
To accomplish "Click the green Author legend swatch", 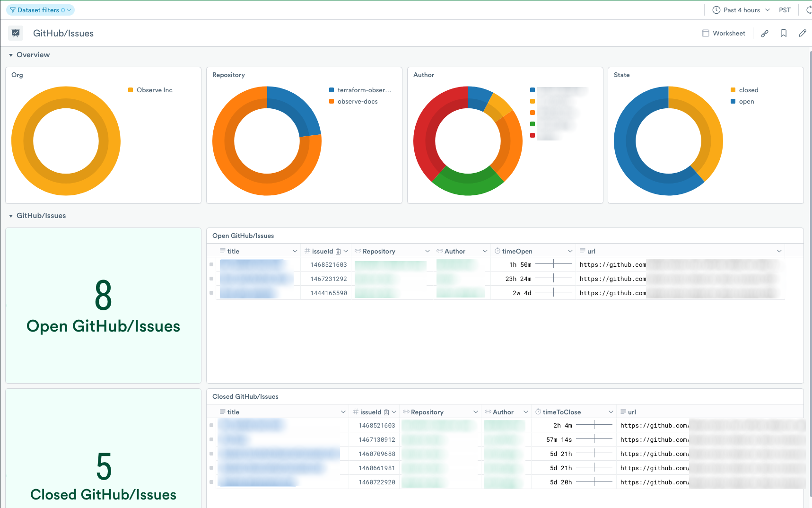I will [x=533, y=124].
